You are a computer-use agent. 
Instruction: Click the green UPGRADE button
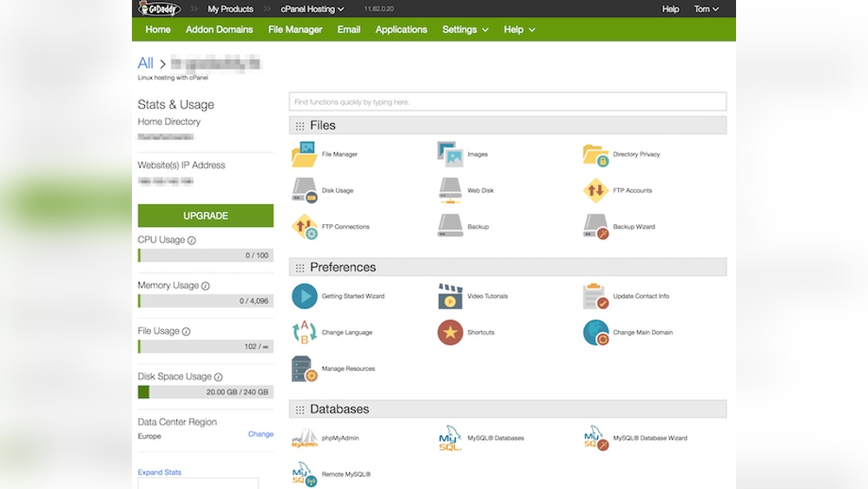206,215
